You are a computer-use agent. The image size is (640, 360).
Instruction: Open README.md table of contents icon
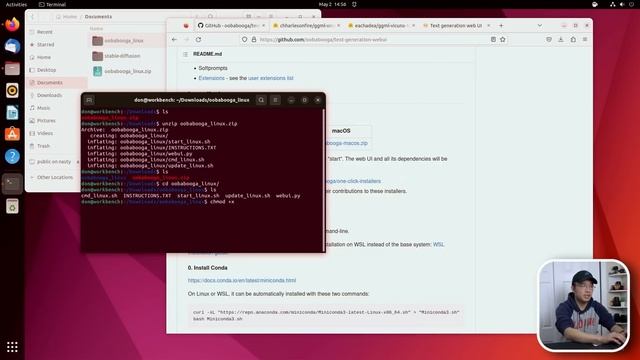point(185,54)
